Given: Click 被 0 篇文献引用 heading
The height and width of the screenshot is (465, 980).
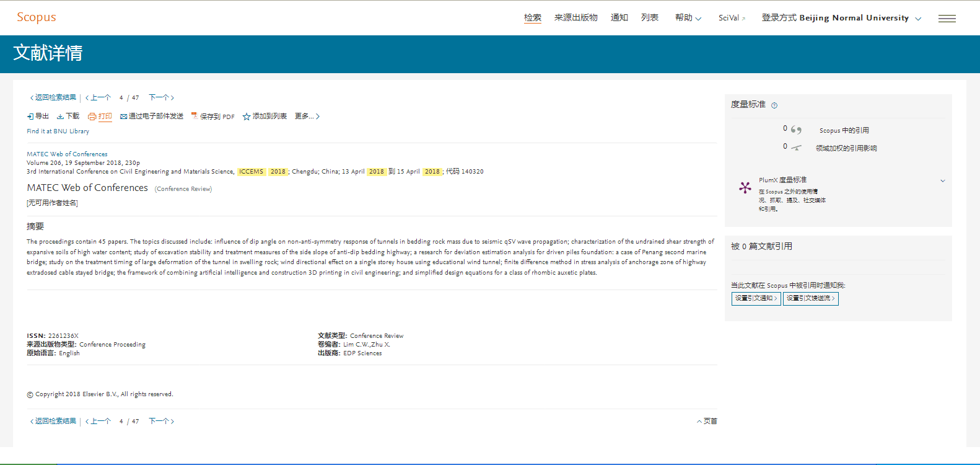Looking at the screenshot, I should pos(761,247).
